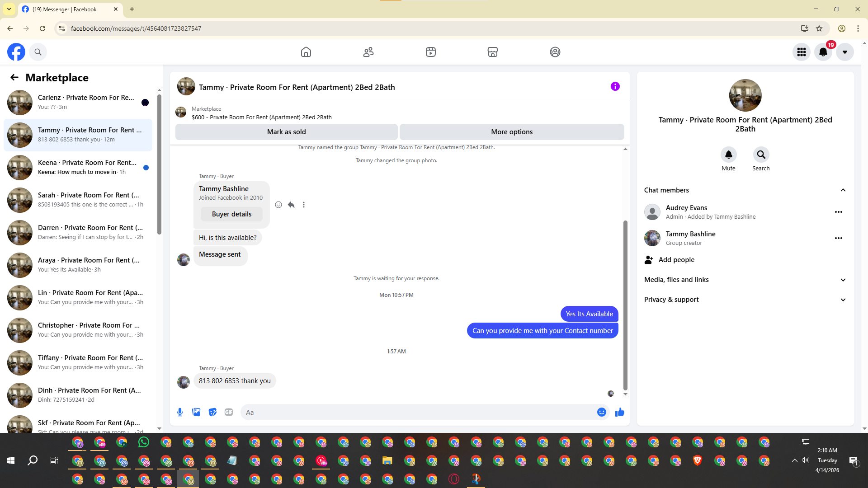Click the purple conversation info icon

coord(615,86)
